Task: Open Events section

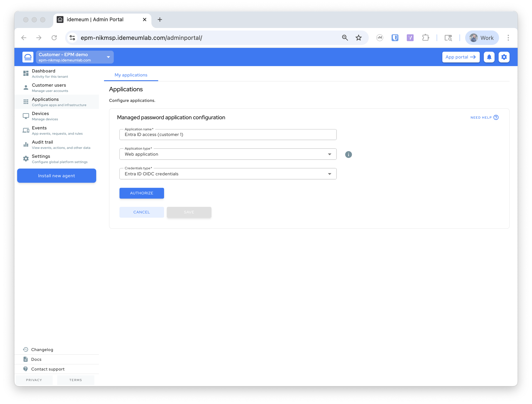Action: [57, 130]
